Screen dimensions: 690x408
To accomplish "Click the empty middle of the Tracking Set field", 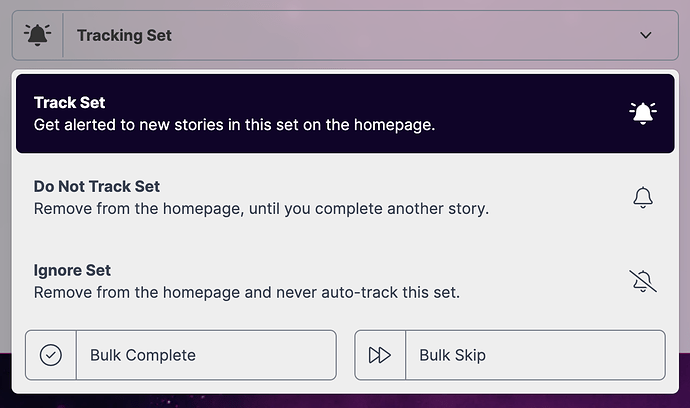I will pyautogui.click(x=396, y=35).
